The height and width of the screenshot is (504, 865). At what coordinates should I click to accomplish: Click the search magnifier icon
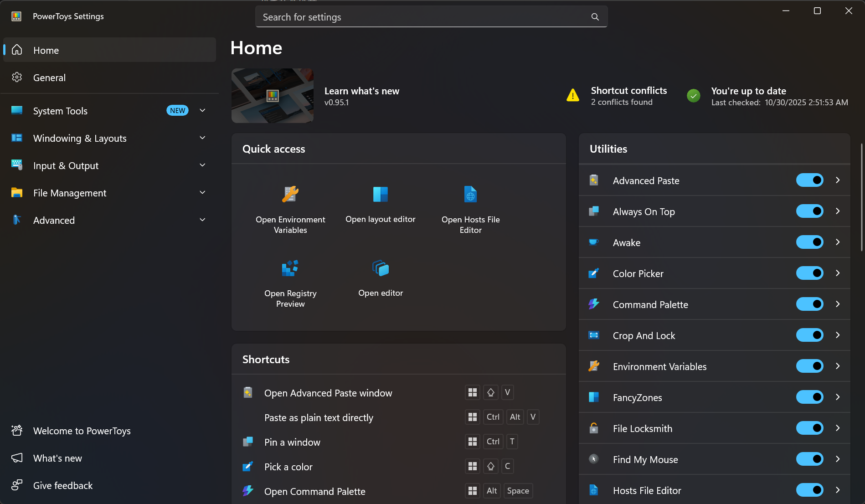tap(595, 17)
